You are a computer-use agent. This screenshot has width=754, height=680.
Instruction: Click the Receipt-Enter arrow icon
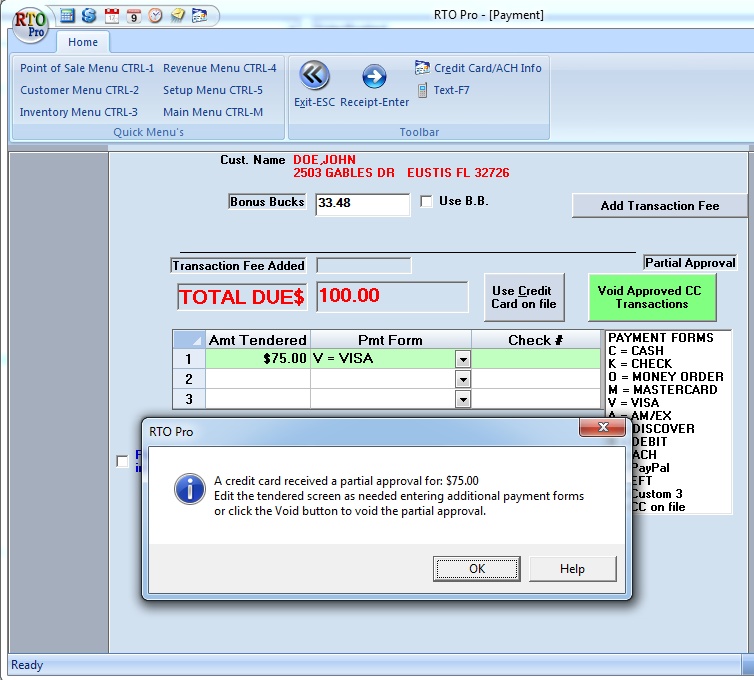click(374, 76)
